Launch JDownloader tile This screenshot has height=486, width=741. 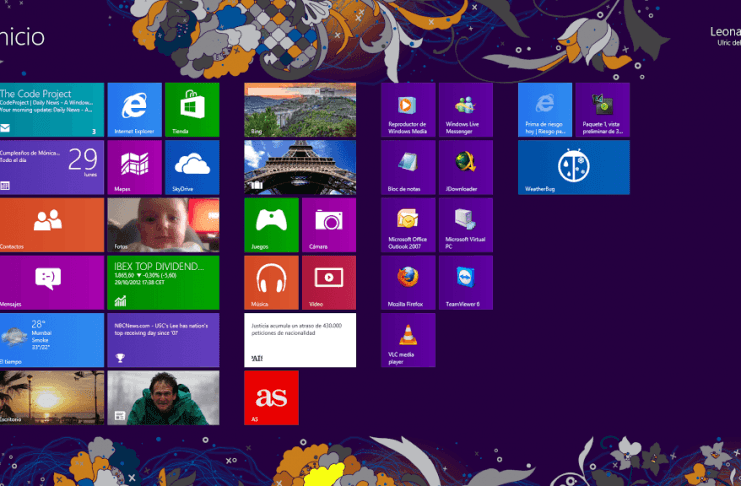[466, 167]
